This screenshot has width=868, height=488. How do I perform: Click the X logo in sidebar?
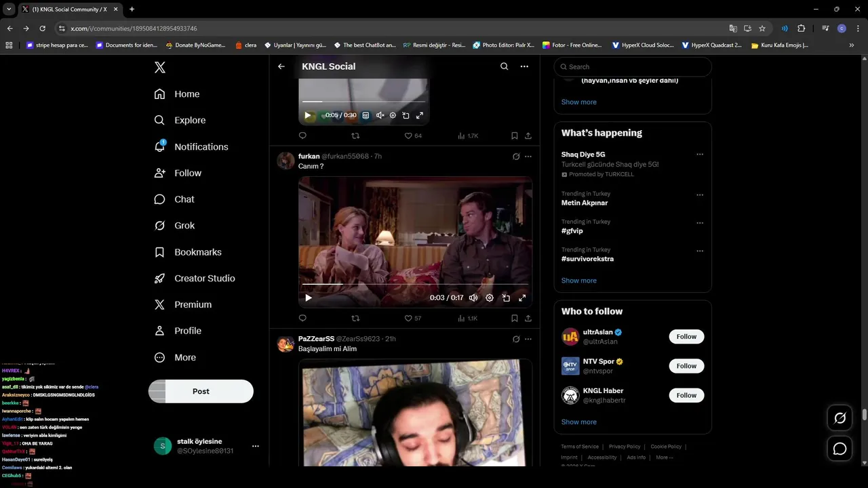click(x=160, y=67)
